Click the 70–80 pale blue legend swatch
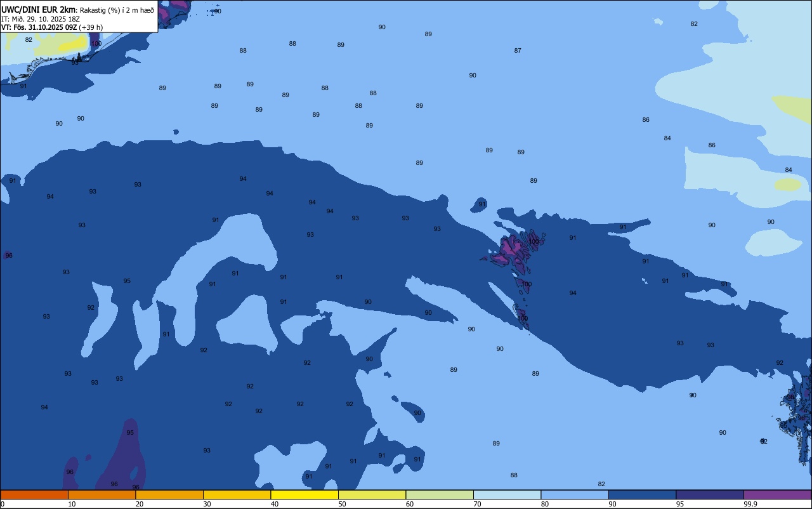The height and width of the screenshot is (509, 812). pos(507,494)
